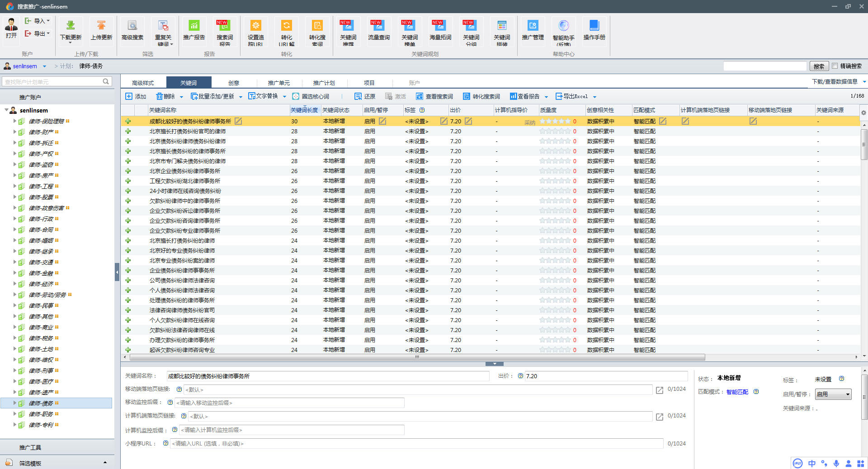Switch to the 创意 tab

pos(234,83)
